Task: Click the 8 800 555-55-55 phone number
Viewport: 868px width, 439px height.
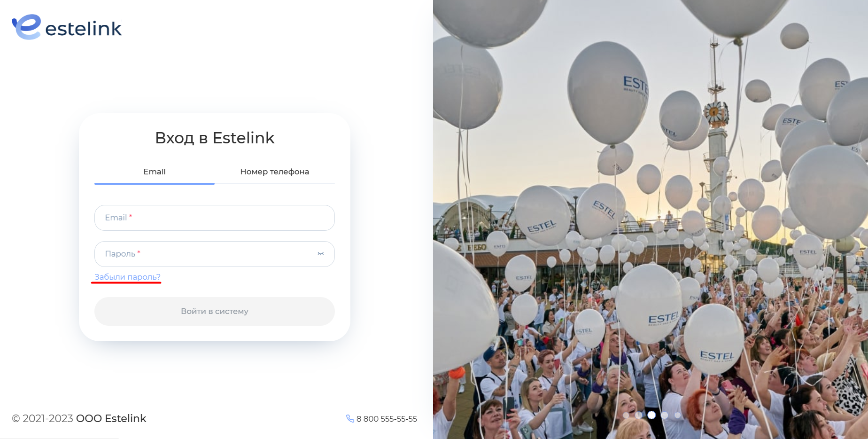Action: [387, 419]
